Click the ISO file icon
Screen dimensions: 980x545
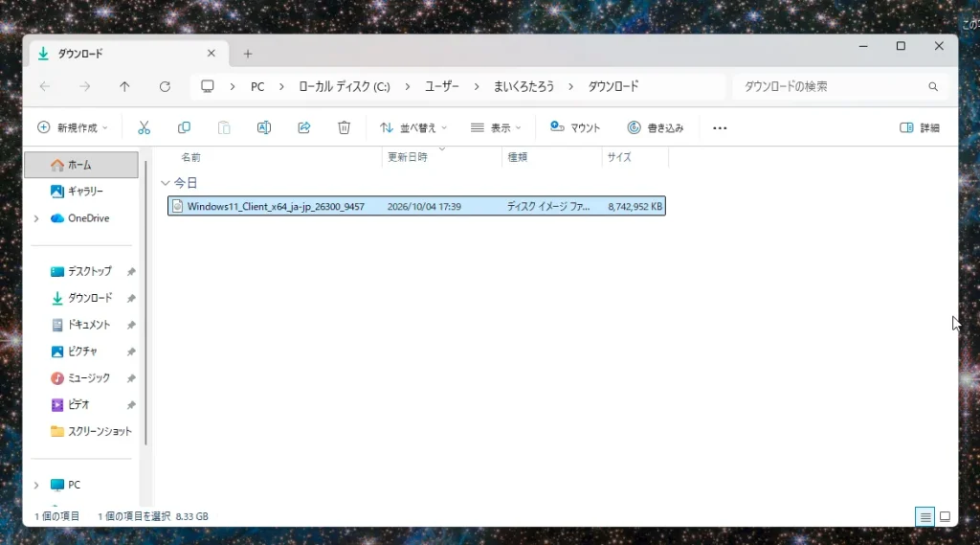[177, 206]
